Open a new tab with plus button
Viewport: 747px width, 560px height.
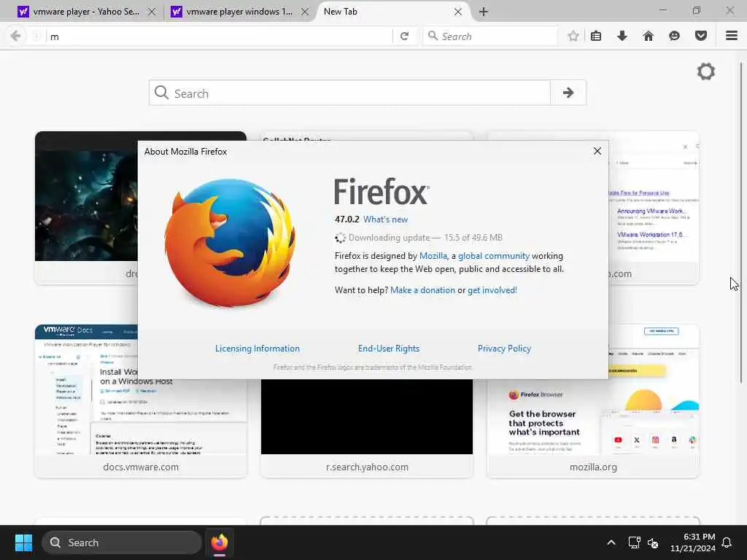[x=483, y=12]
